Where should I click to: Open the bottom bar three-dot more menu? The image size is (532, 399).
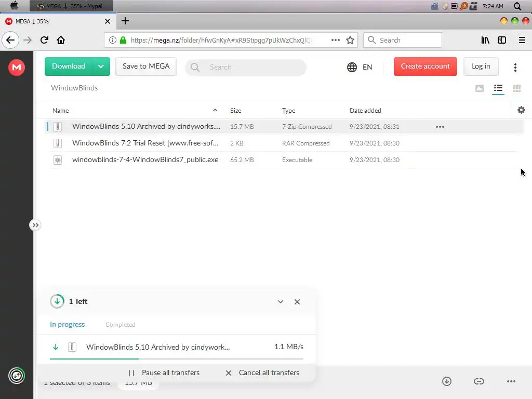click(x=511, y=381)
